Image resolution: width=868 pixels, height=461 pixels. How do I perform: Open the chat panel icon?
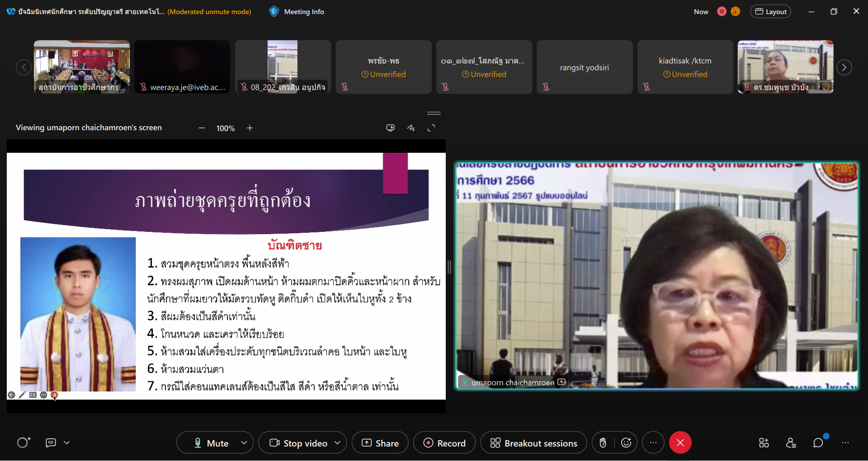pyautogui.click(x=818, y=443)
